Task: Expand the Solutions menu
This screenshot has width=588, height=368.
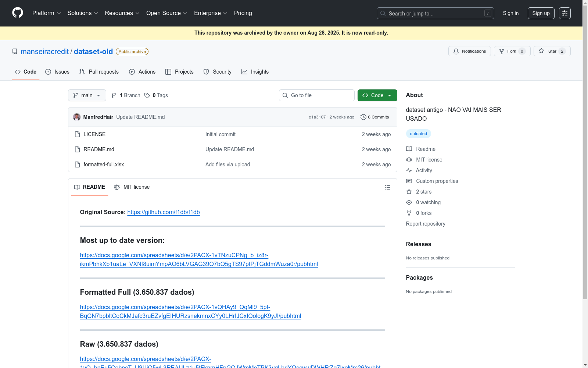Action: pyautogui.click(x=83, y=13)
